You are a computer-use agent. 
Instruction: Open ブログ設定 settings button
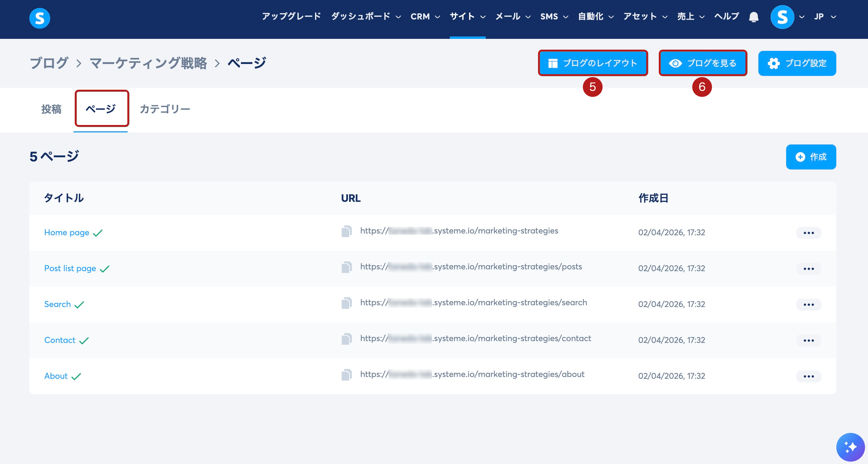[x=797, y=63]
